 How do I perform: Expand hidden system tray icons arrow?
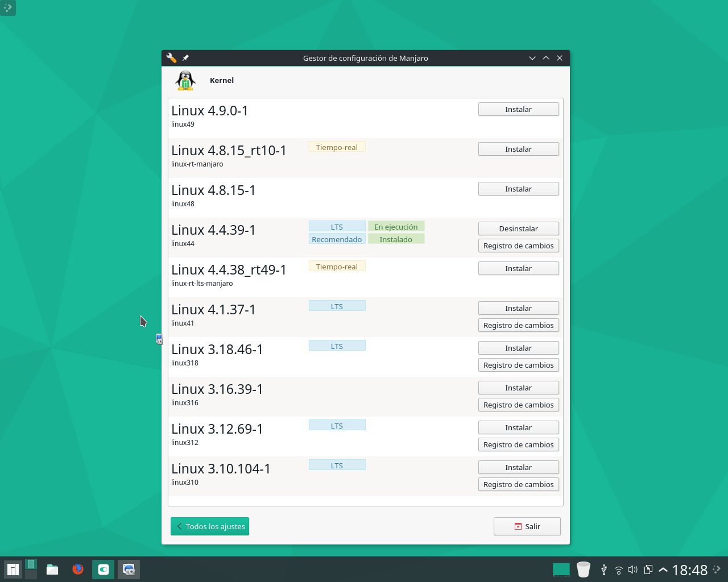click(663, 570)
